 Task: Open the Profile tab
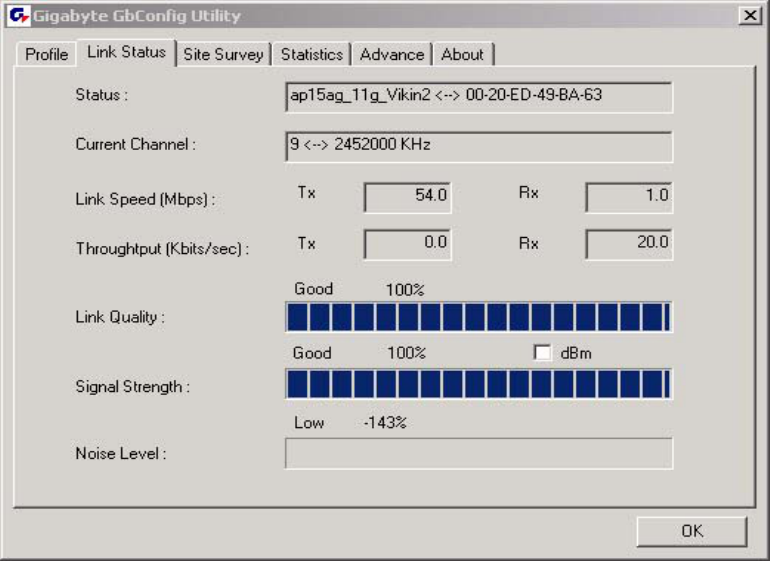click(46, 54)
